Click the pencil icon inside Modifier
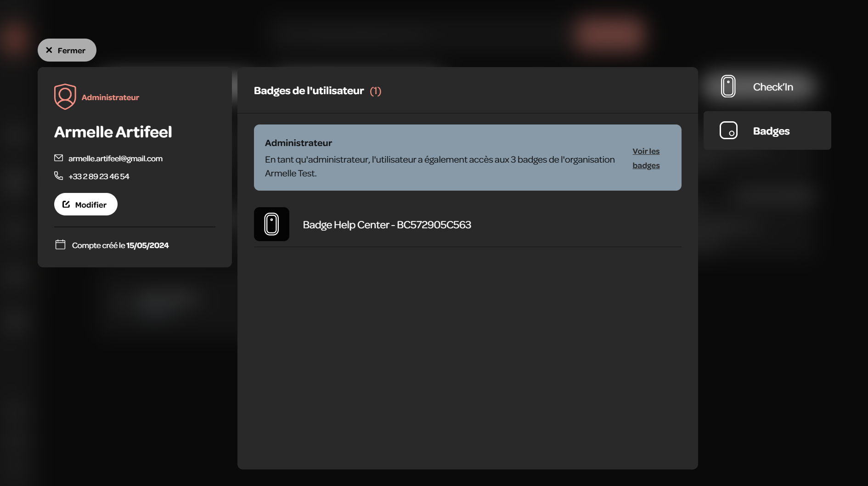The width and height of the screenshot is (868, 486). pos(66,204)
